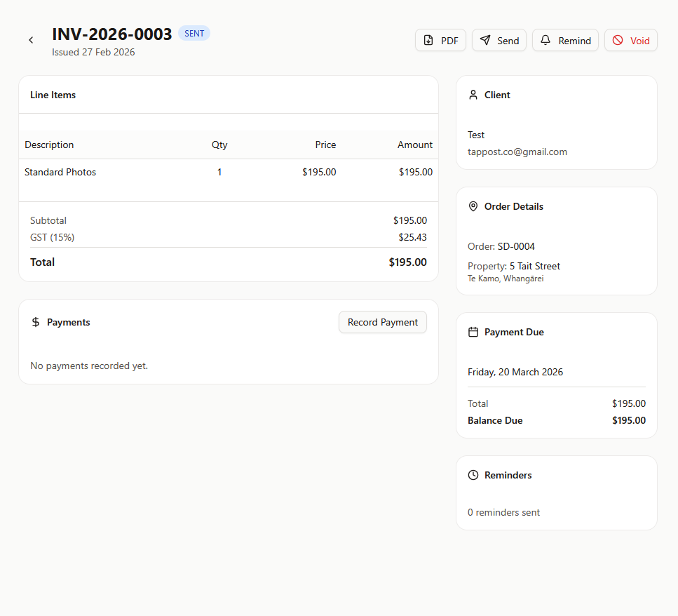Screen dimensions: 678x616
Task: Select the Standard Photos line item row
Action: tap(60, 172)
